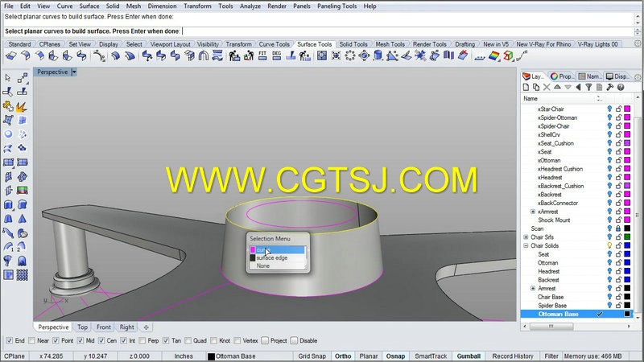Click the add viewport tab plus icon
The height and width of the screenshot is (362, 644).
[146, 327]
